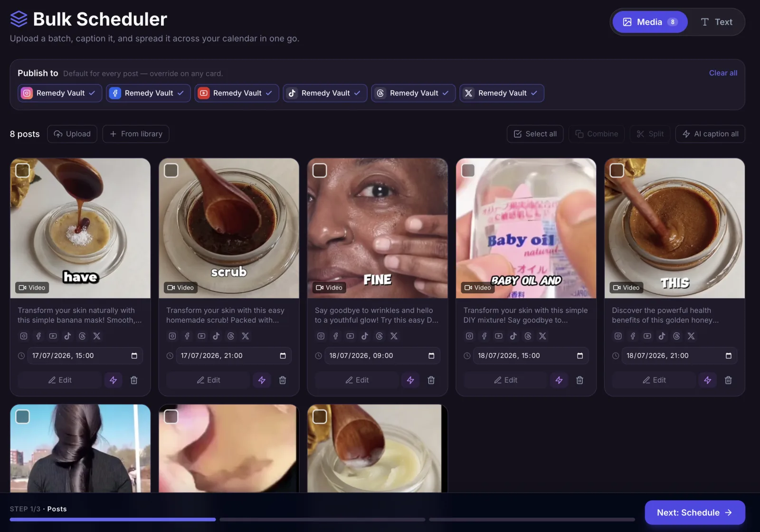Viewport: 760px width, 532px height.
Task: Open date picker for 18/07/2026, 15:00
Action: 580,356
